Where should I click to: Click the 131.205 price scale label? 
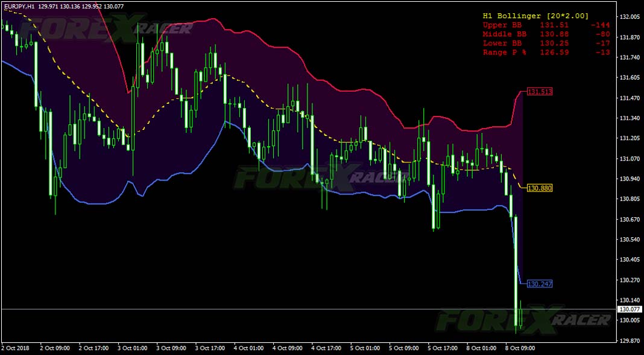[629, 138]
